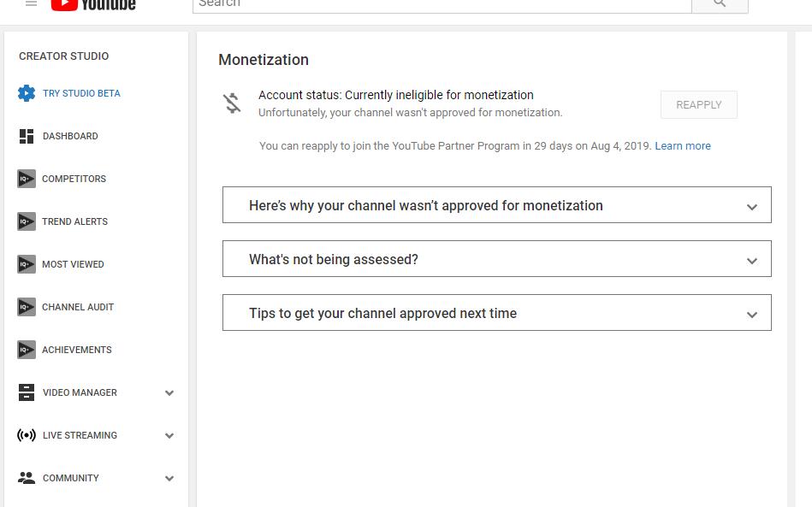Image resolution: width=812 pixels, height=507 pixels.
Task: Open the Live Streaming section
Action: click(x=80, y=435)
